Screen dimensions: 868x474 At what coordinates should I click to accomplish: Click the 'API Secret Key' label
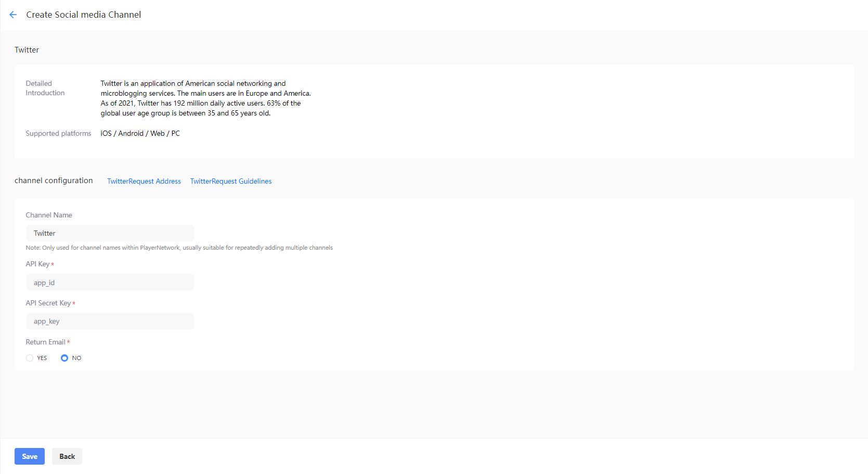(48, 303)
